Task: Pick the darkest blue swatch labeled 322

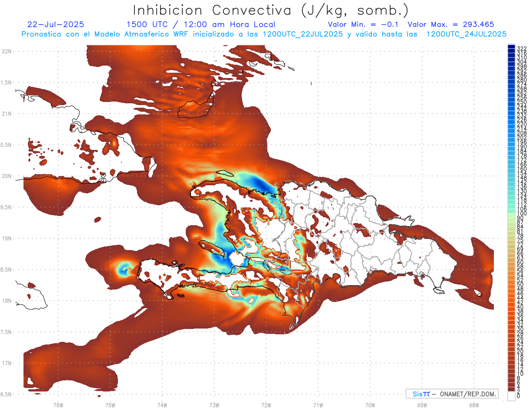Action: coord(511,47)
